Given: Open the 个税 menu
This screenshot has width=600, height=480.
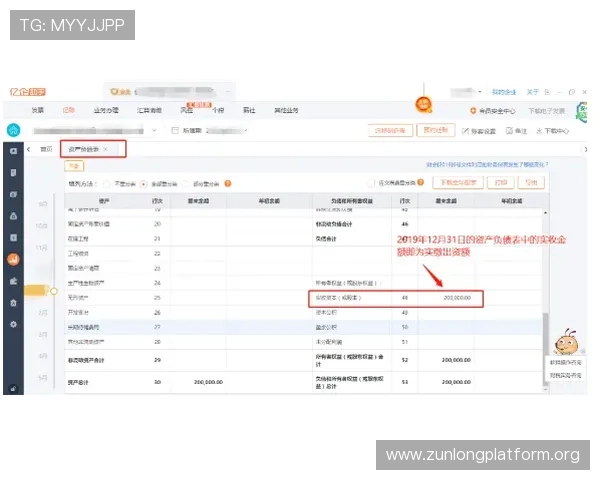Looking at the screenshot, I should click(218, 110).
